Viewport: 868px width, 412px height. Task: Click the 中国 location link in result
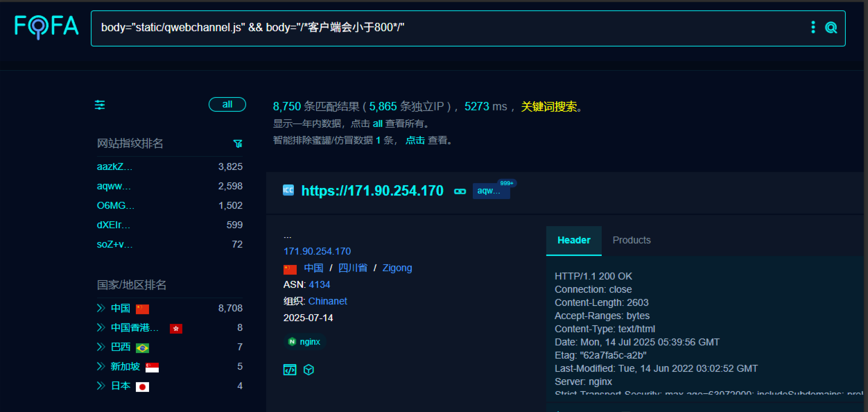tap(313, 268)
